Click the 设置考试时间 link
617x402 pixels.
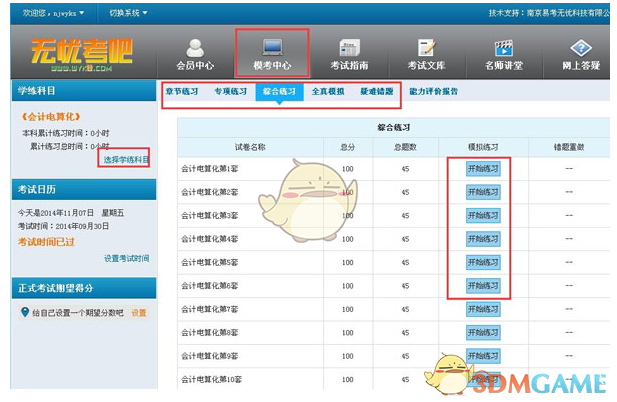coord(126,258)
